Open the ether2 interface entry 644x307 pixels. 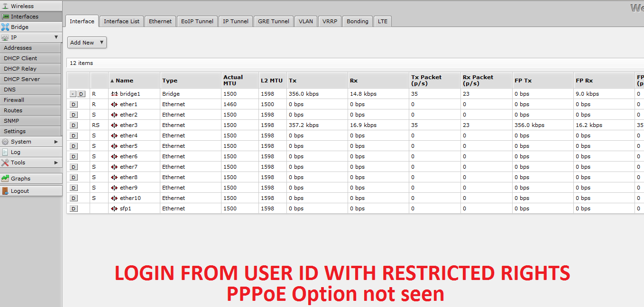(x=129, y=115)
